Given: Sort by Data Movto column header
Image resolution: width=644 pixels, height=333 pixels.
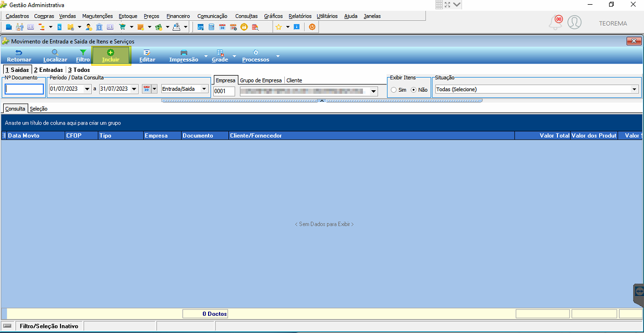Looking at the screenshot, I should 35,135.
